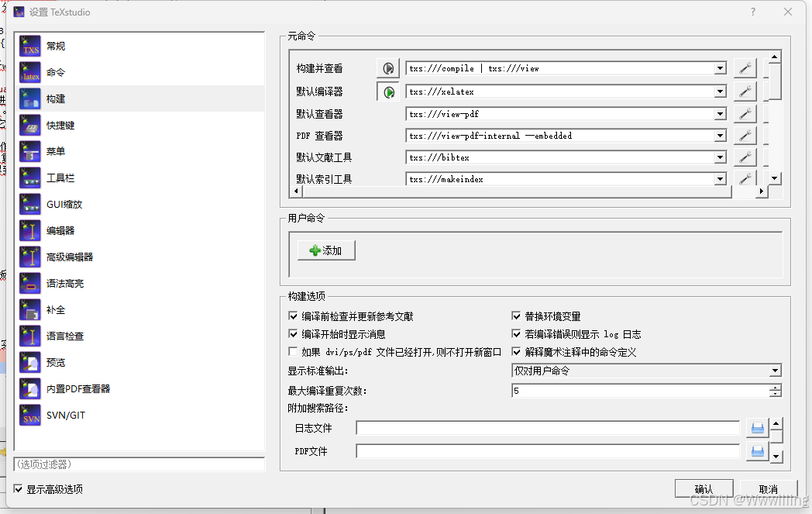Select the 构建 category icon

(x=30, y=99)
